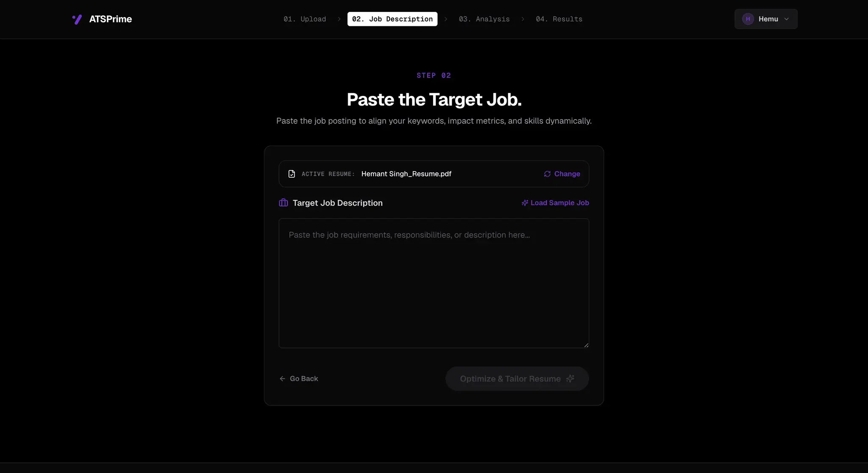Viewport: 868px width, 473px height.
Task: Expand the chevron next to Hemu
Action: pyautogui.click(x=786, y=19)
